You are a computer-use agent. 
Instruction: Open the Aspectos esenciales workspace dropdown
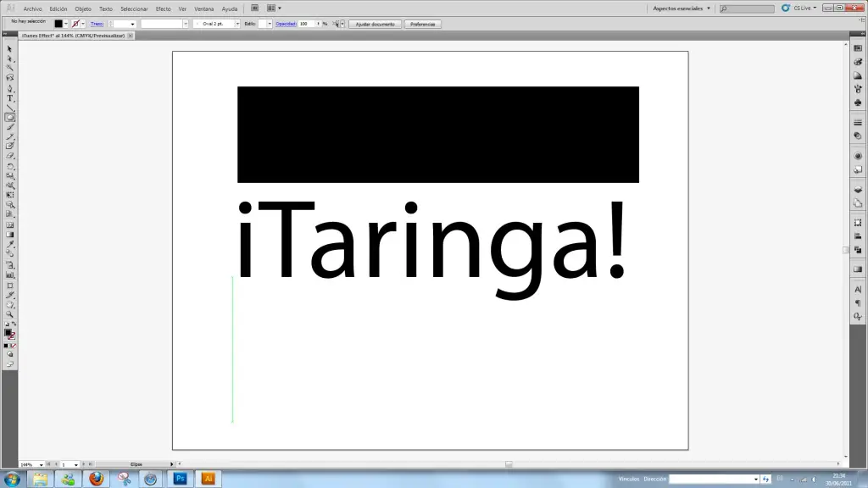[x=709, y=8]
